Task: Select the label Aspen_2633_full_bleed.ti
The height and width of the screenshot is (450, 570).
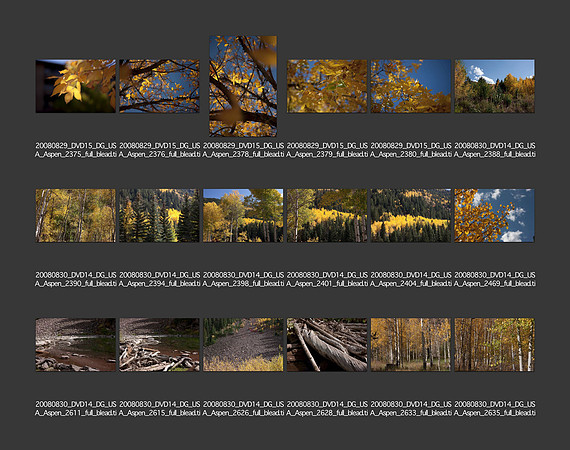Action: click(x=410, y=408)
